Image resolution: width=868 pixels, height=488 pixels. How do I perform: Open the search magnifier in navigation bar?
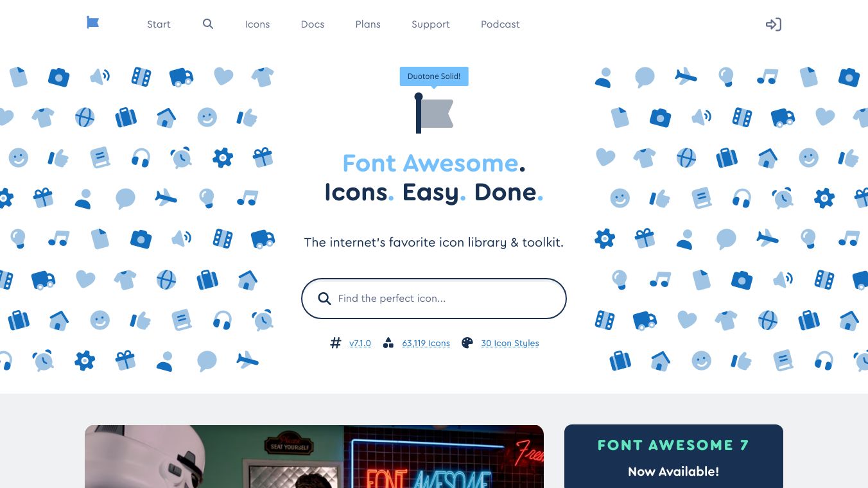tap(208, 24)
